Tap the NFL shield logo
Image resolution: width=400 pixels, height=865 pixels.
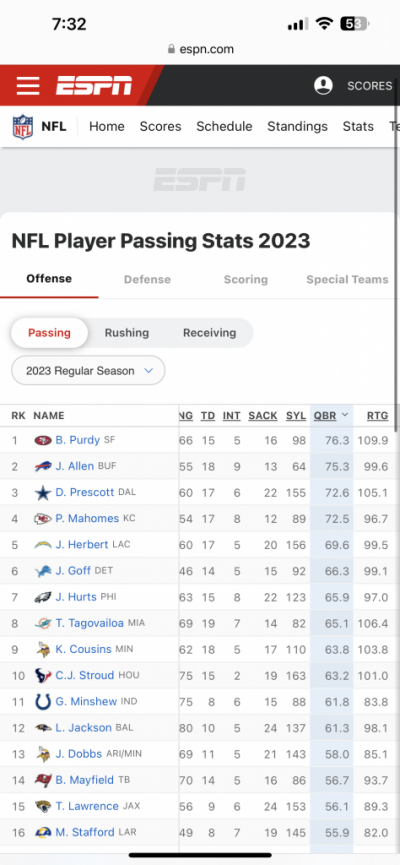(x=23, y=126)
